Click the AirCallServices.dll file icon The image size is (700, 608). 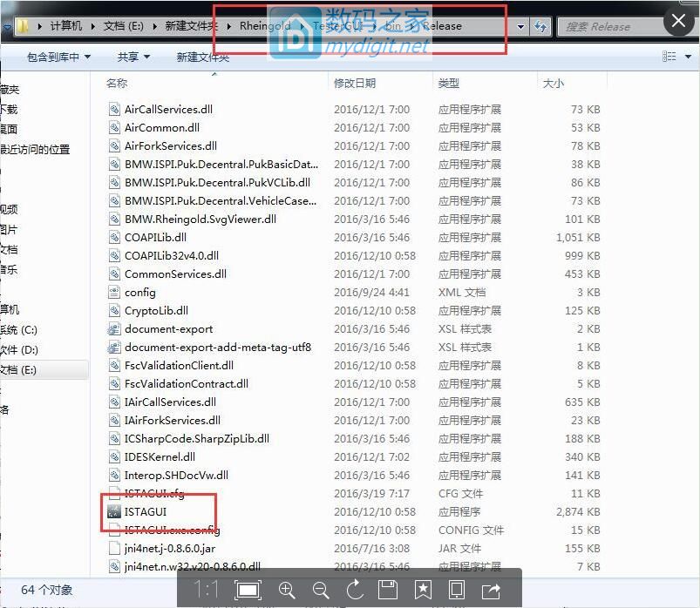tap(114, 109)
